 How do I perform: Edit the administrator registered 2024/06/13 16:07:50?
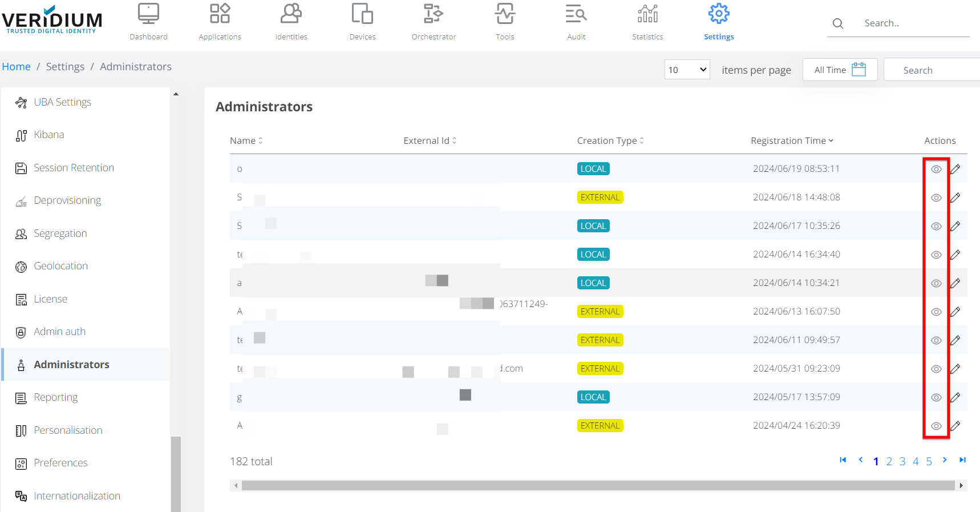pyautogui.click(x=955, y=312)
